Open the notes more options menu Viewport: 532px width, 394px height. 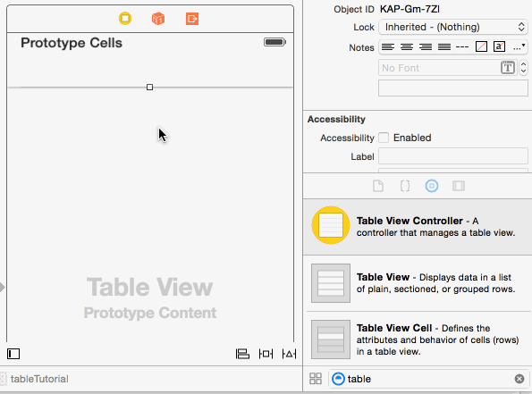(x=519, y=46)
